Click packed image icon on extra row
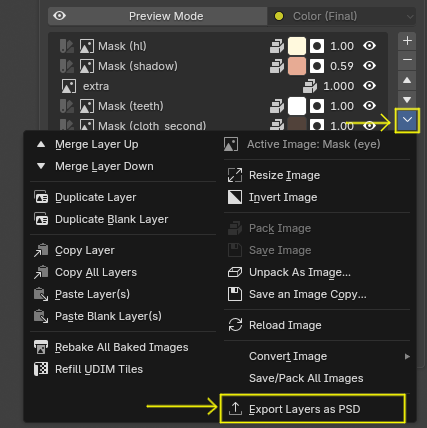Image resolution: width=427 pixels, height=428 pixels. click(310, 86)
